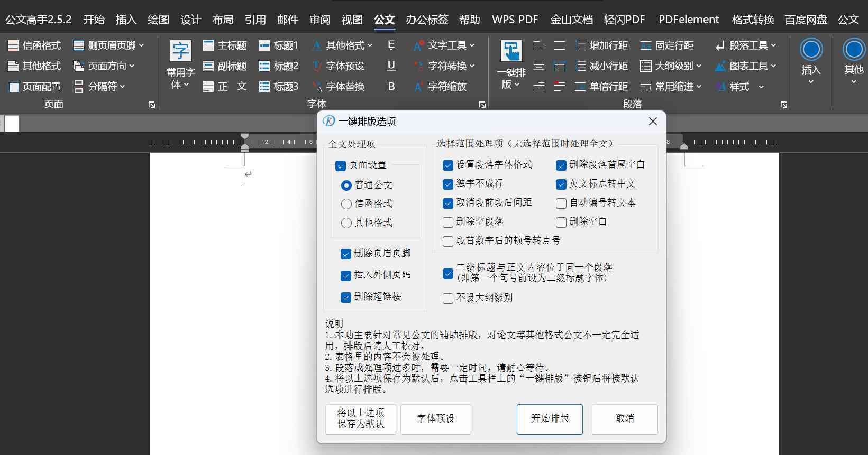Click the 其他格式 icon in the 页面 group

[13, 66]
